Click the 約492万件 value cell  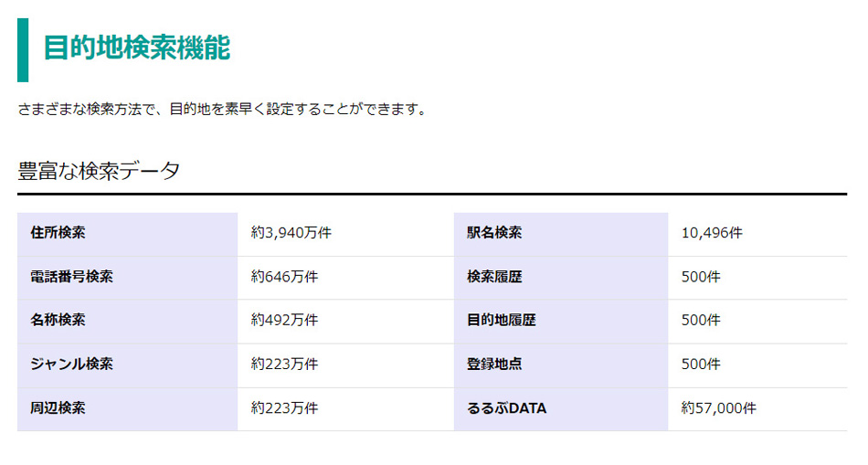(x=284, y=321)
